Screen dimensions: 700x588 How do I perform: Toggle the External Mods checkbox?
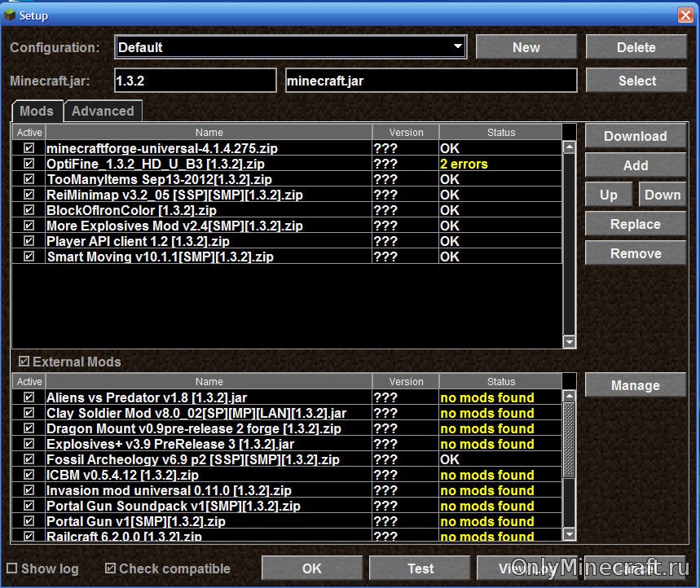[24, 362]
